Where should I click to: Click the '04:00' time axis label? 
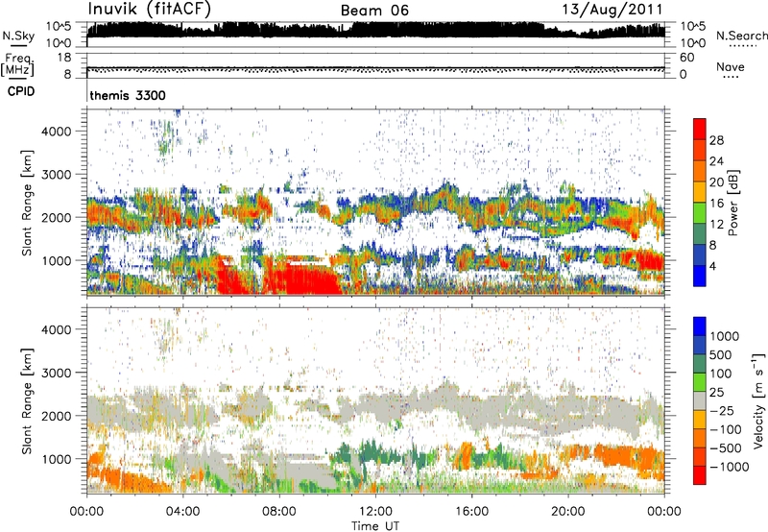click(183, 512)
